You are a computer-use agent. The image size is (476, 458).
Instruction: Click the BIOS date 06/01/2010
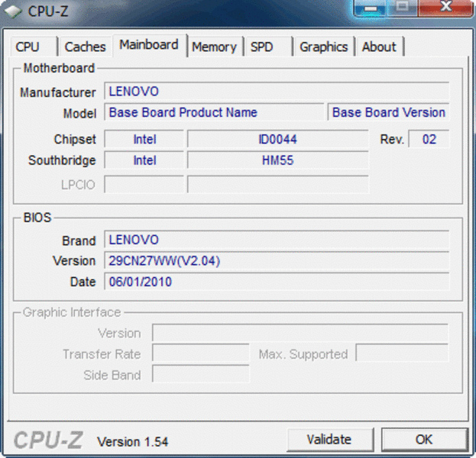277,282
